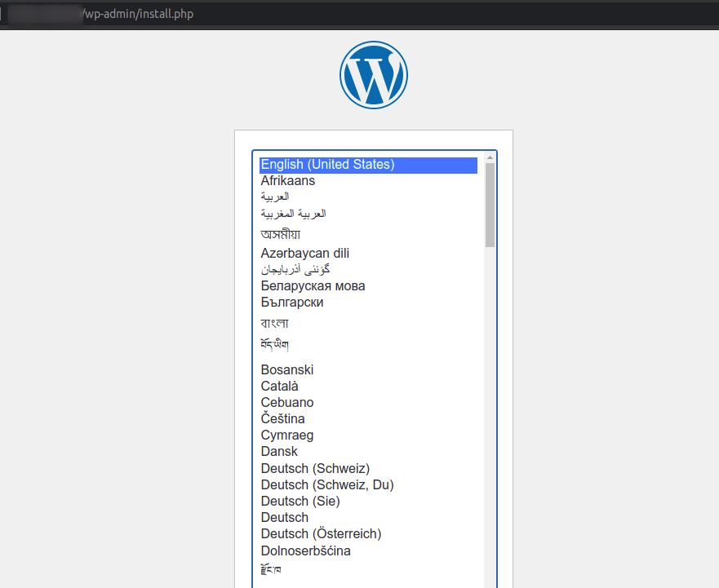Select Bosanski language
This screenshot has height=588, width=719.
pyautogui.click(x=368, y=370)
